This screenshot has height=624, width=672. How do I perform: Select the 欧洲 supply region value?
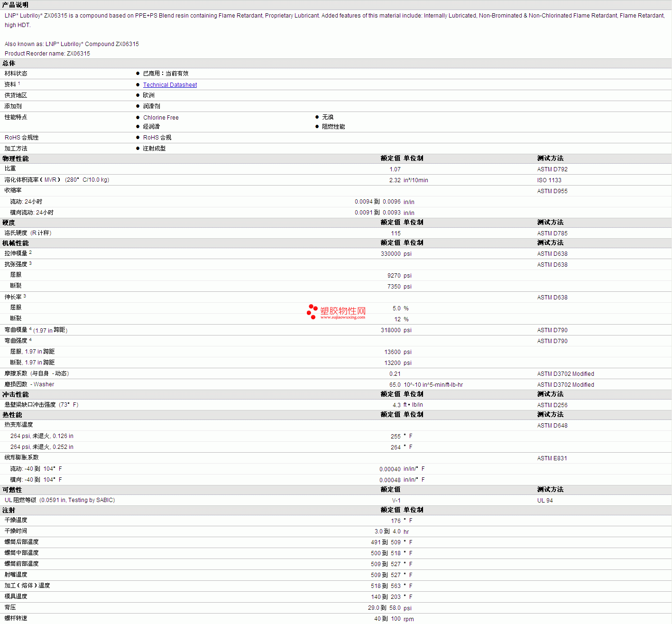click(x=149, y=95)
